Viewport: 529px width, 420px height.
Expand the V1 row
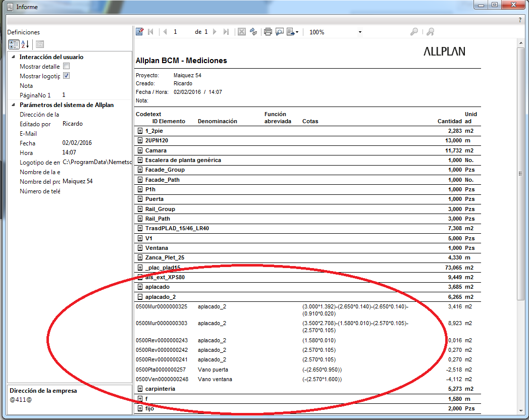(140, 238)
